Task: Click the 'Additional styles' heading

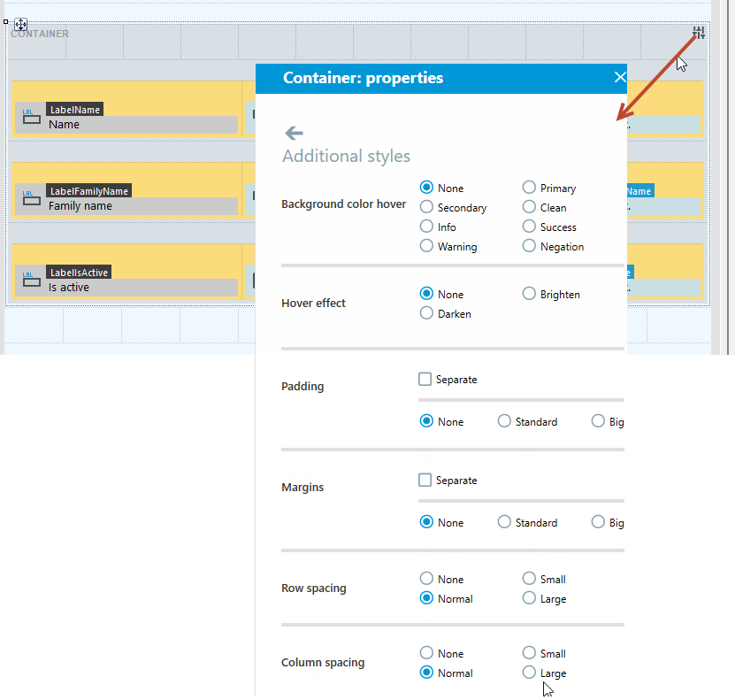Action: 346,156
